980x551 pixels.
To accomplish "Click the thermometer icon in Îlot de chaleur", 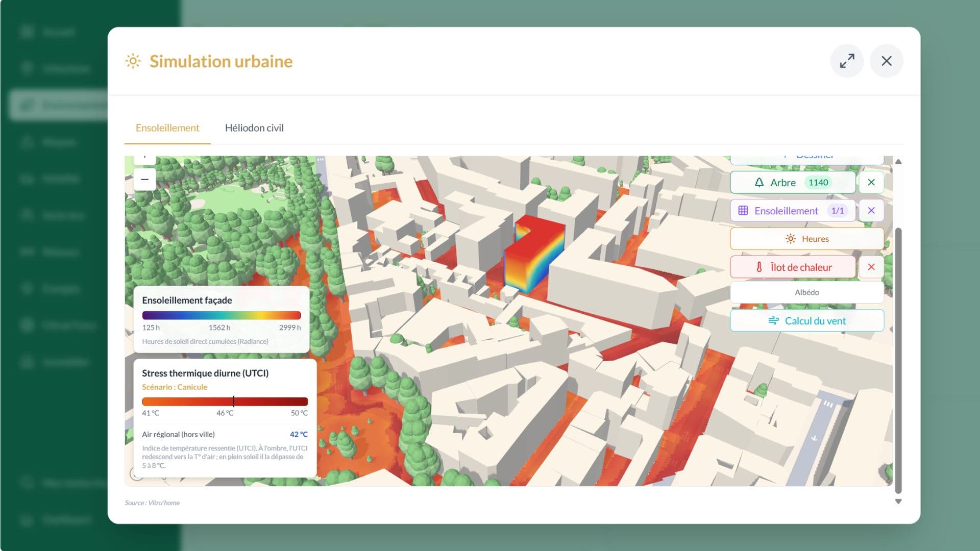I will click(759, 267).
